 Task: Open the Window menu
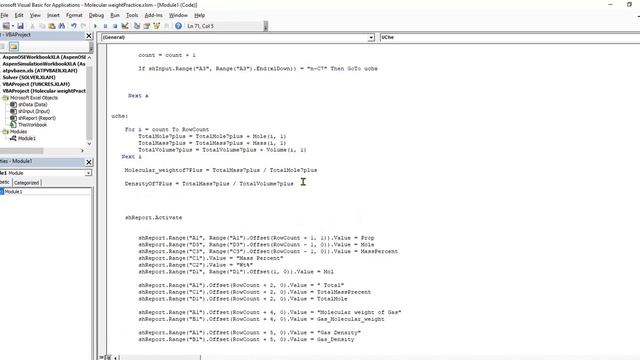click(x=178, y=15)
